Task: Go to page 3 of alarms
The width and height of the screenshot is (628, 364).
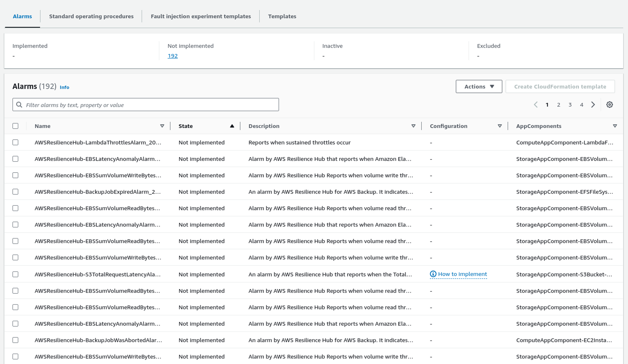Action: click(570, 105)
